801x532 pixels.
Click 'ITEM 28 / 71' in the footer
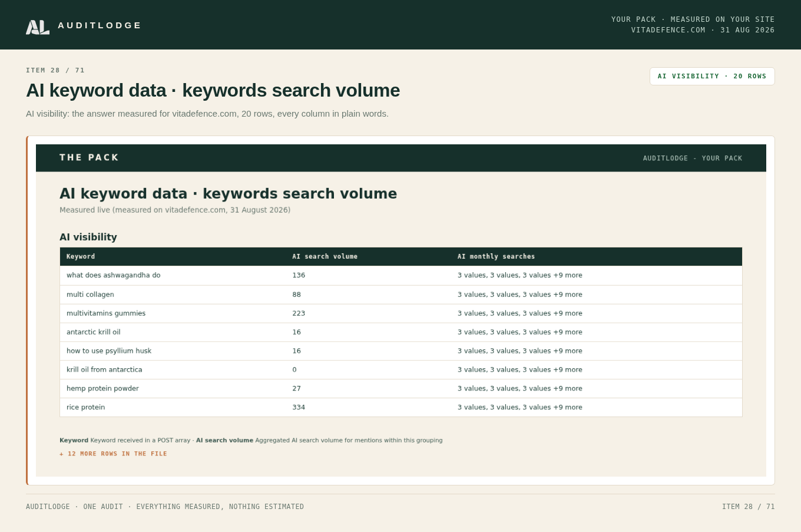coord(749,507)
